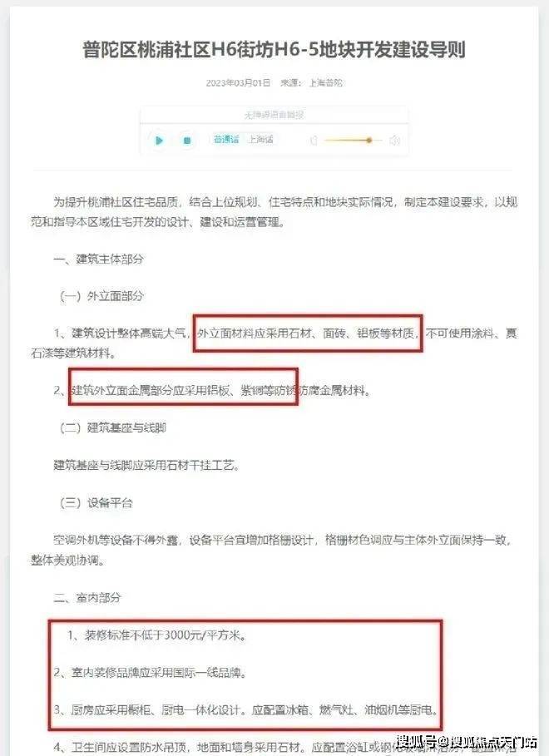This screenshot has height=756, width=549.
Task: Select 普通话 as the narration language
Action: [226, 140]
